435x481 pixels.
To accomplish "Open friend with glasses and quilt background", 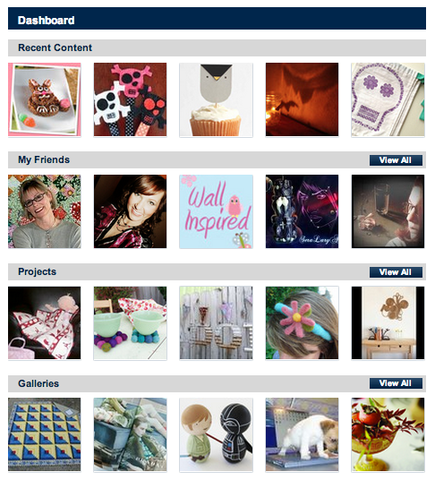I will click(44, 211).
